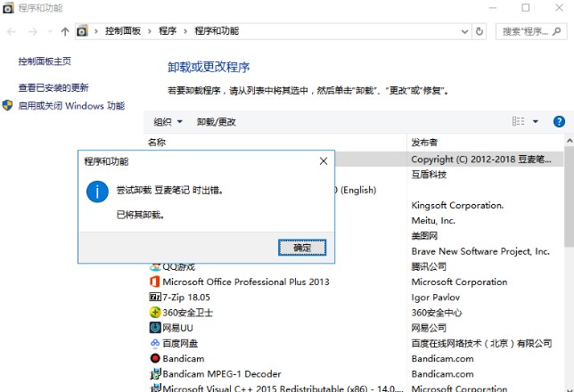Select the 网易UU program name
Screen dimensions: 574x392
[x=177, y=328]
